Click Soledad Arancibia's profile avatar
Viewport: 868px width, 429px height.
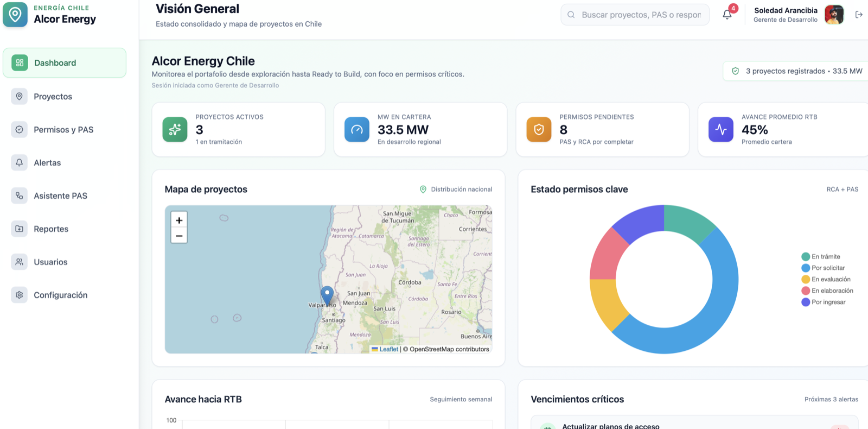click(x=834, y=15)
